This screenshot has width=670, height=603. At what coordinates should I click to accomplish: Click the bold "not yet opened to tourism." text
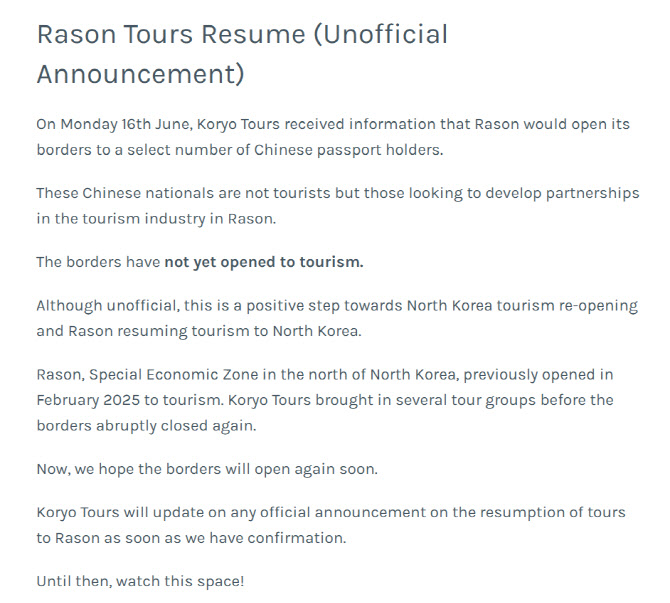coord(263,262)
